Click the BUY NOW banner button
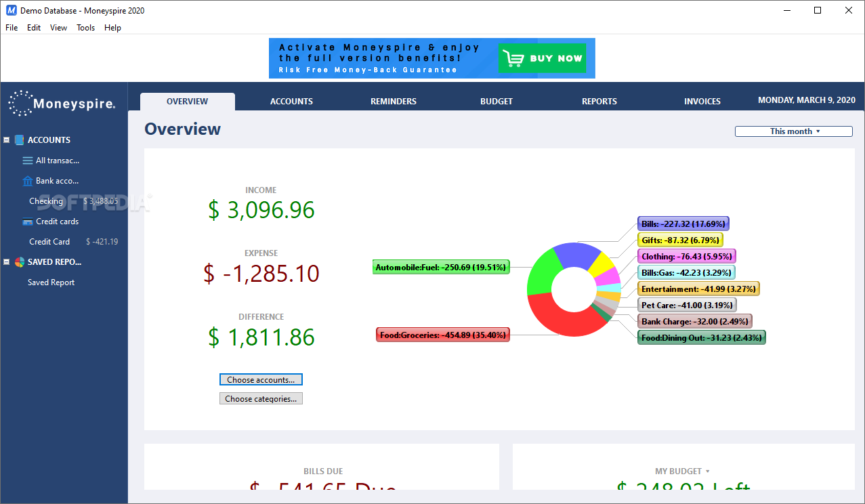 (x=541, y=58)
